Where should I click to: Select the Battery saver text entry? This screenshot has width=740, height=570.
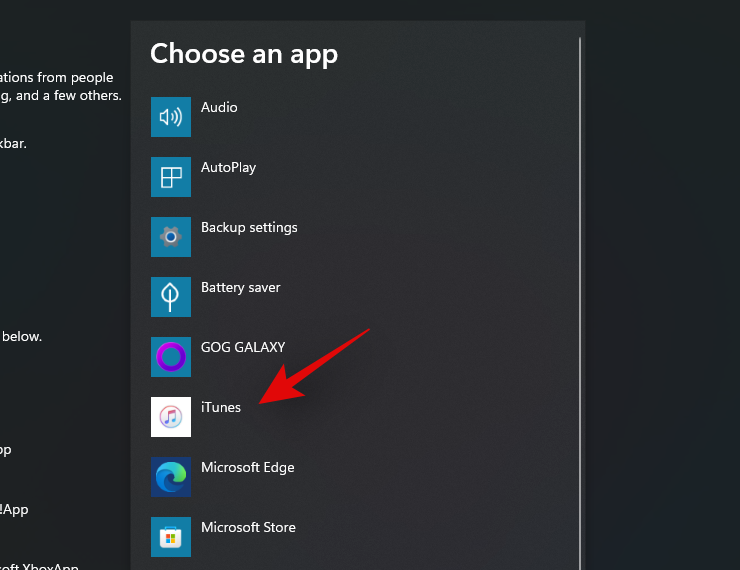(240, 287)
